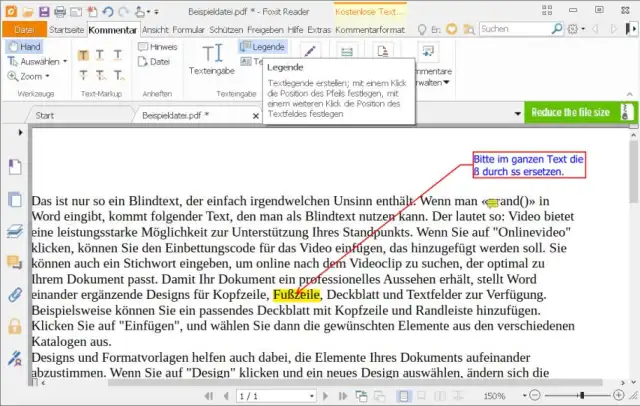Select the Texteingabe typewriter tool
Viewport: 640px width, 406px height.
tap(211, 60)
